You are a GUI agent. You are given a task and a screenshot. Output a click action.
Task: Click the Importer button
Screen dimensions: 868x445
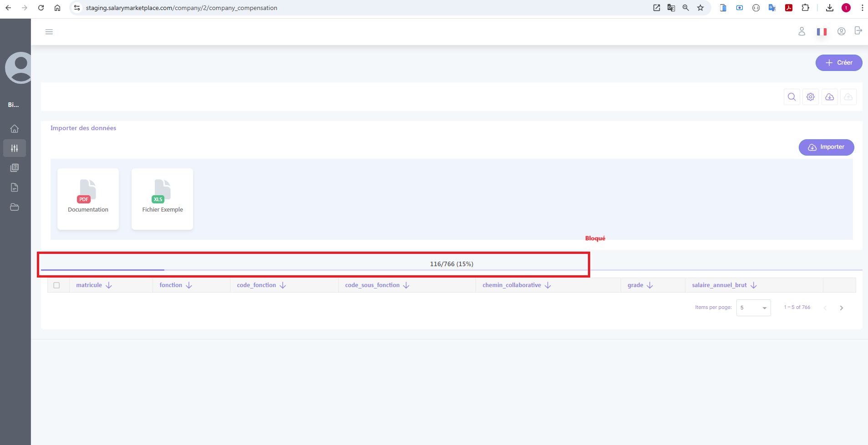pyautogui.click(x=826, y=147)
